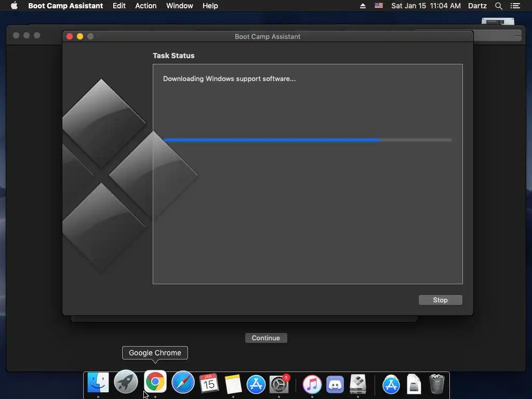Open the App Store stack beside Trash
This screenshot has width=532, height=399.
pyautogui.click(x=391, y=385)
